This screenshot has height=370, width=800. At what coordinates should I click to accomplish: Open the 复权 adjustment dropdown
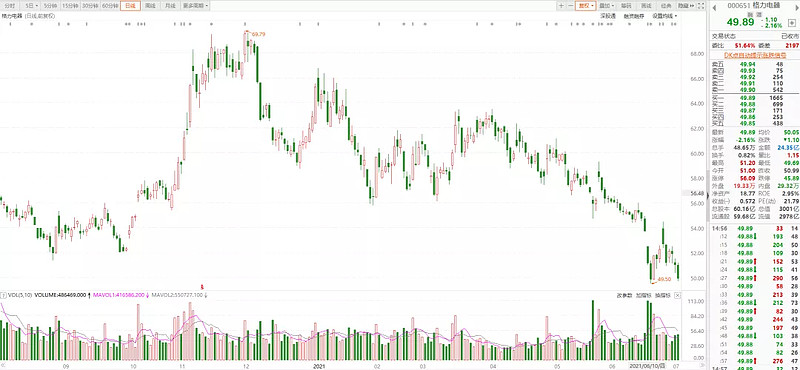(586, 6)
